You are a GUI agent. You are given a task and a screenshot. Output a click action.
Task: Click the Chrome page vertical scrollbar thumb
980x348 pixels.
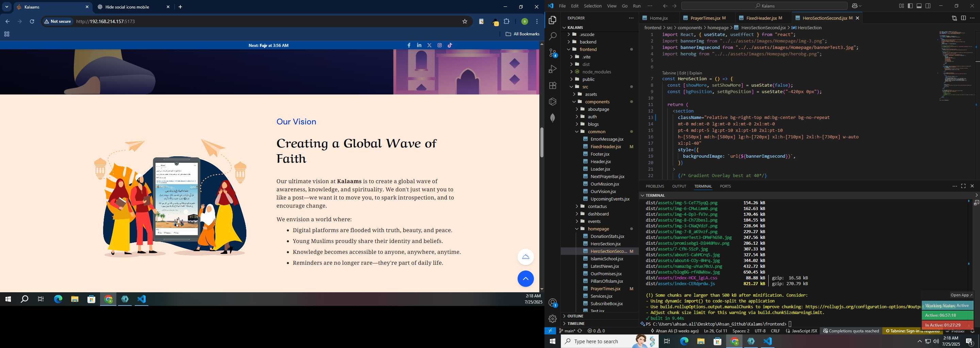click(541, 142)
